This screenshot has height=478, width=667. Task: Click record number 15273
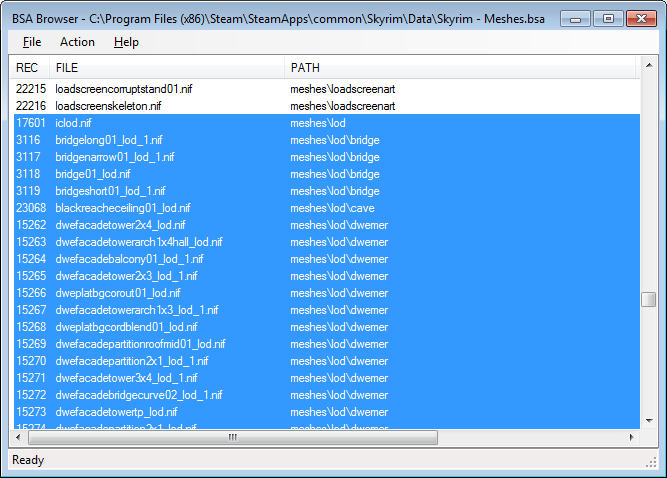31,412
